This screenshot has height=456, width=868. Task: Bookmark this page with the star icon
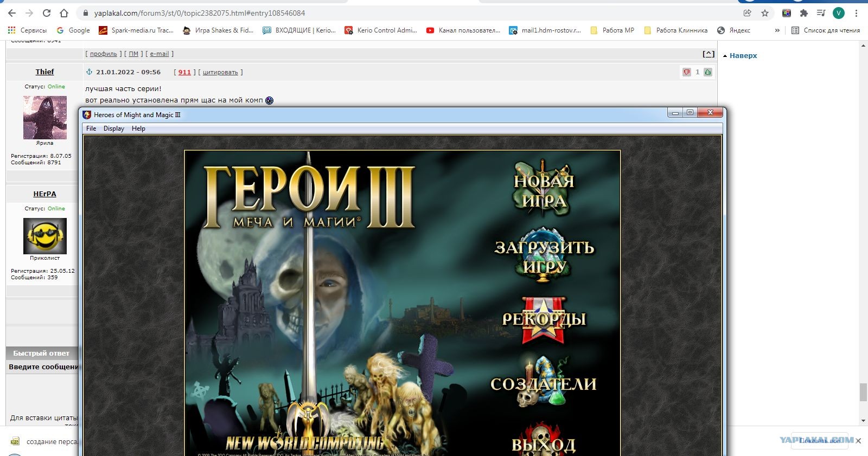coord(765,13)
